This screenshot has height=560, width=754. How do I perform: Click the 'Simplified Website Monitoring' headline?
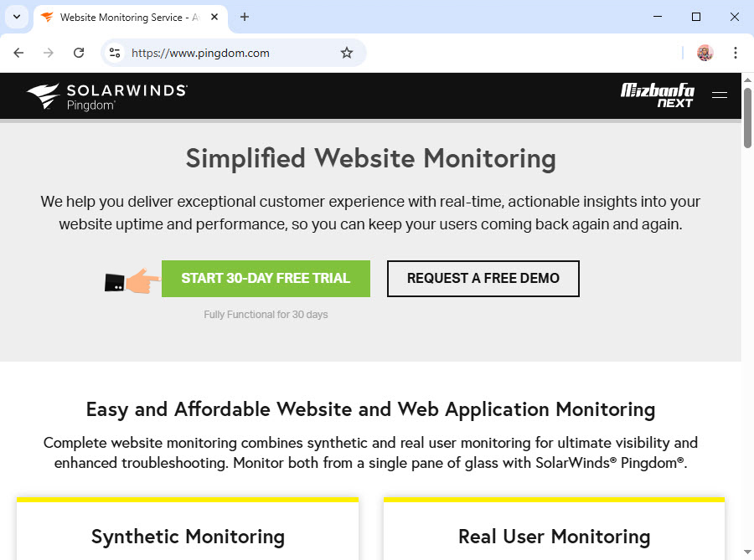(x=371, y=159)
